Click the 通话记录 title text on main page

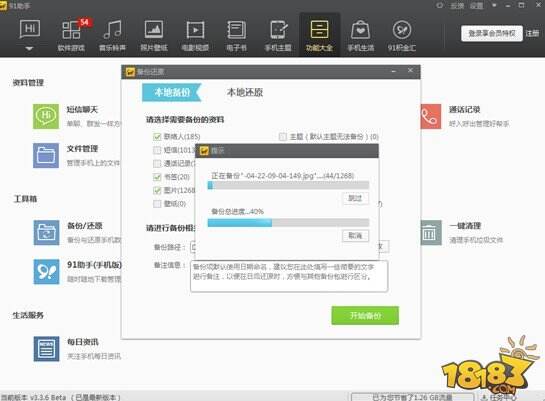coord(465,109)
